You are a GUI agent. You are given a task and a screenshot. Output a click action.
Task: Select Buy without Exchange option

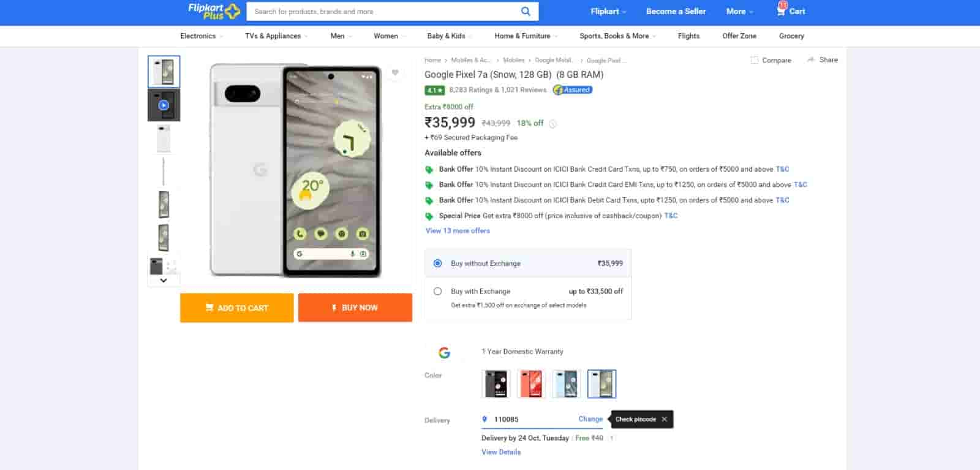pos(437,263)
